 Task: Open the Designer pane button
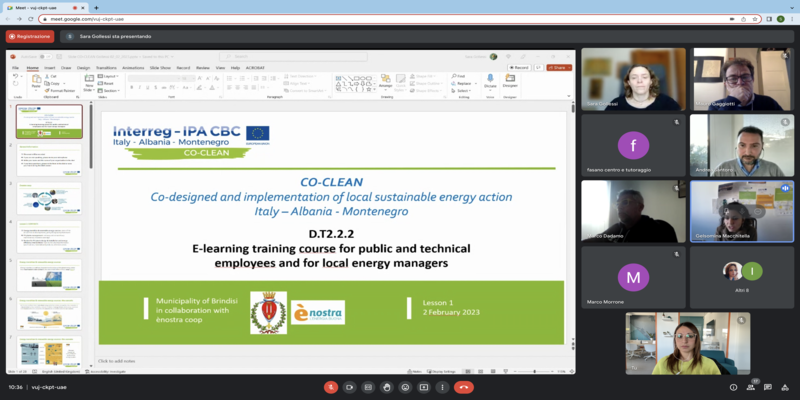(x=510, y=81)
